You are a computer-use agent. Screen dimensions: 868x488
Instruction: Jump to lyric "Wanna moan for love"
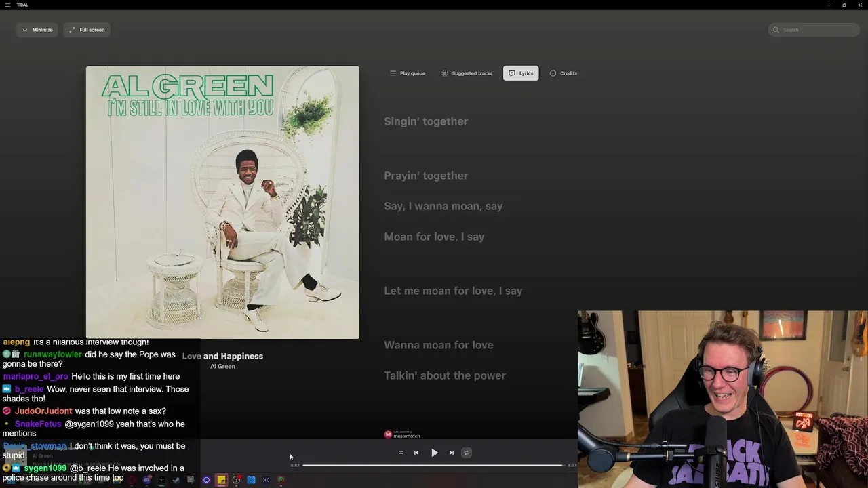(439, 345)
